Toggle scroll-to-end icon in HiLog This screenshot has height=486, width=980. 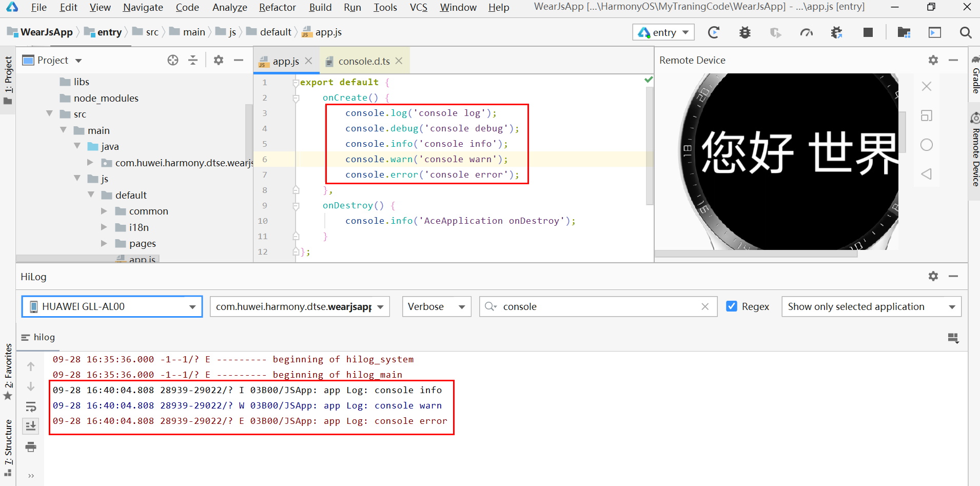[31, 426]
